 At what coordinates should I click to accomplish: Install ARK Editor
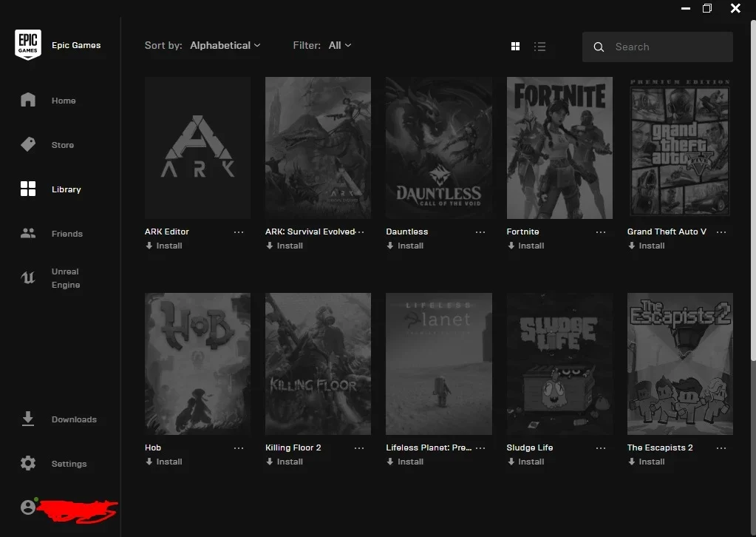(x=164, y=246)
